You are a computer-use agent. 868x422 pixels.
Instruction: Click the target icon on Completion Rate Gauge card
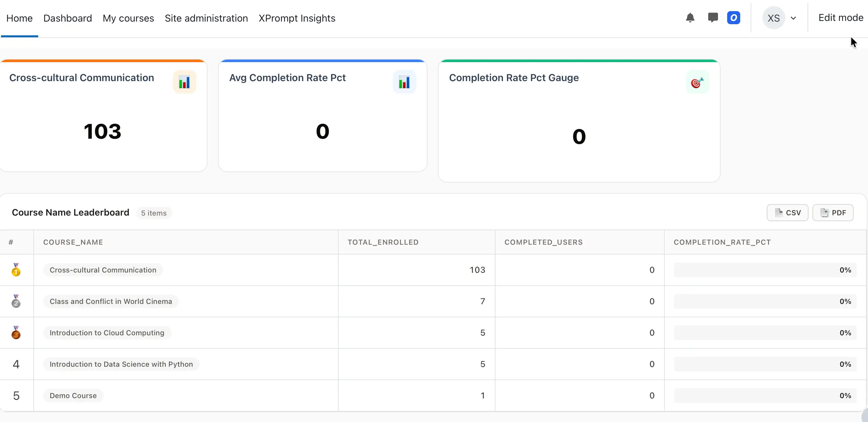(697, 82)
